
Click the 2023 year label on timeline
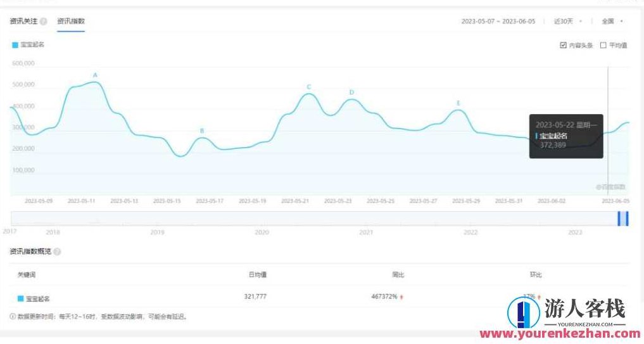click(x=575, y=233)
